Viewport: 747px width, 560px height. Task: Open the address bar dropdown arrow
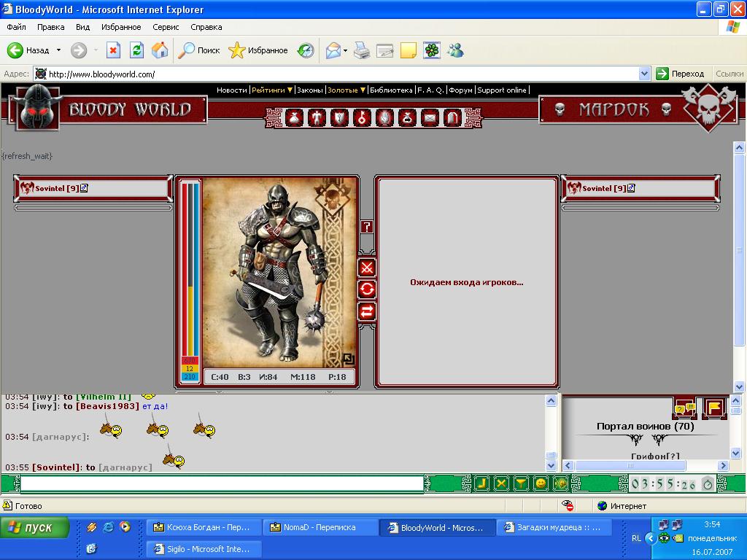[644, 74]
